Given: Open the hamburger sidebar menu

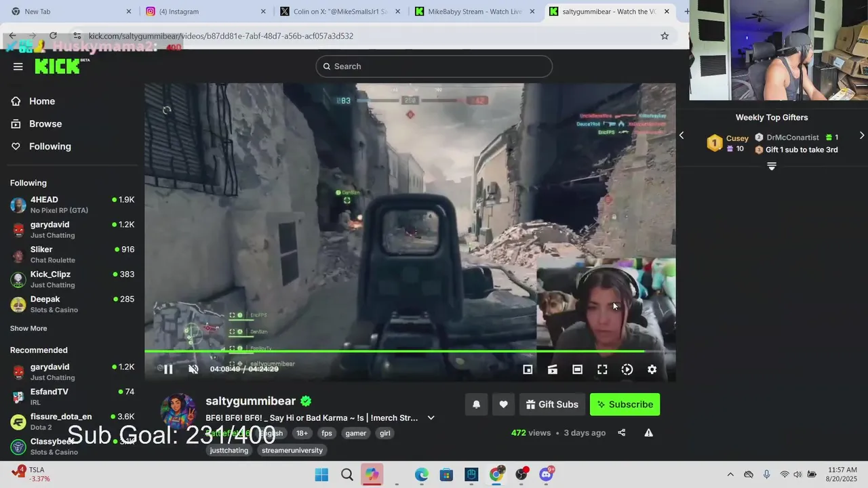Looking at the screenshot, I should (x=18, y=66).
